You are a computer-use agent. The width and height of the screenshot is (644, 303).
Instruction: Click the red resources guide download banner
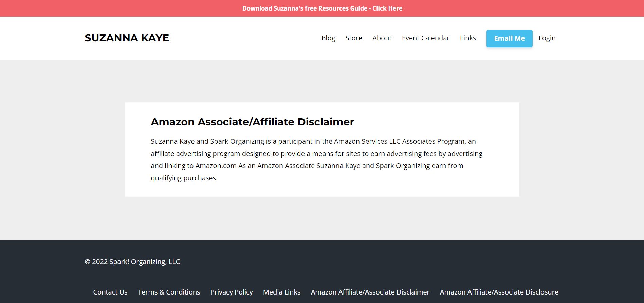click(322, 8)
